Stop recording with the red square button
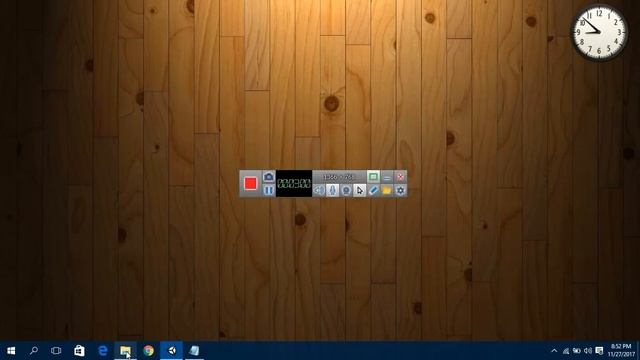The width and height of the screenshot is (640, 360). (250, 183)
